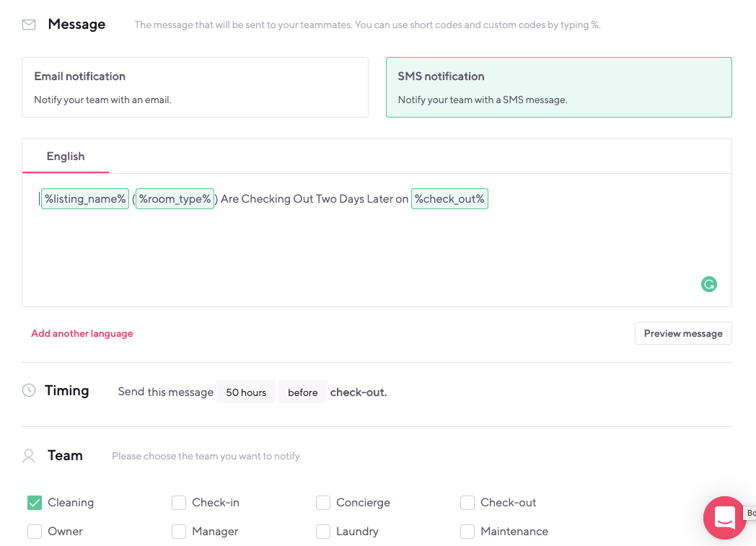The height and width of the screenshot is (546, 756).
Task: Tick the Concierge team checkbox
Action: point(323,503)
